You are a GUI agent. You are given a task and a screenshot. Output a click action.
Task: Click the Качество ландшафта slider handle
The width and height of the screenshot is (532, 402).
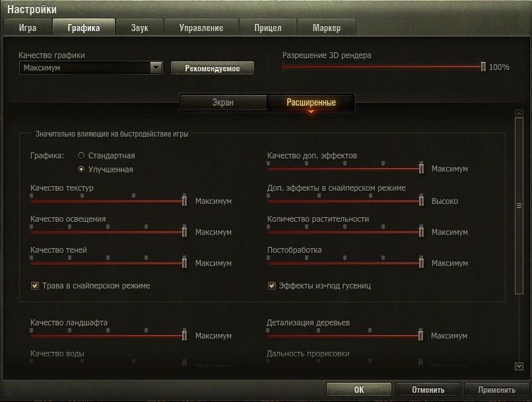click(184, 335)
